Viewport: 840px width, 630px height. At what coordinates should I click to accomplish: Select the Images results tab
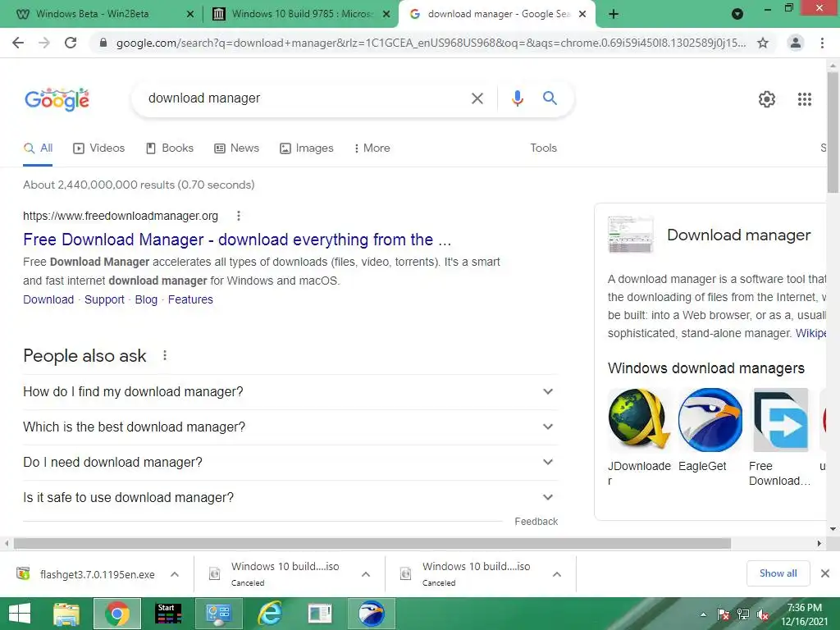click(x=307, y=148)
